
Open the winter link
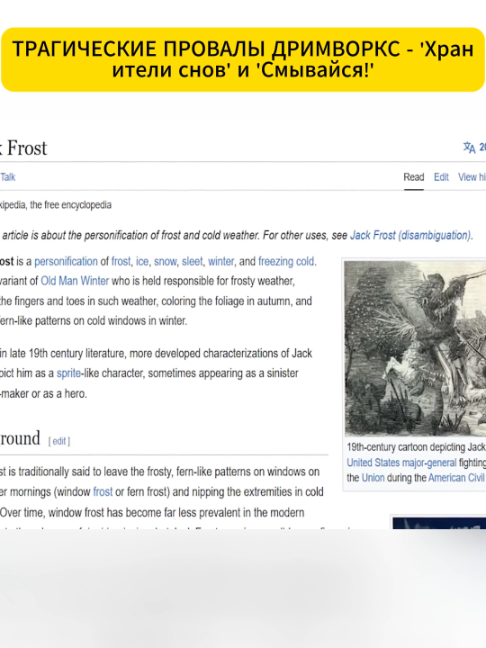click(x=221, y=262)
